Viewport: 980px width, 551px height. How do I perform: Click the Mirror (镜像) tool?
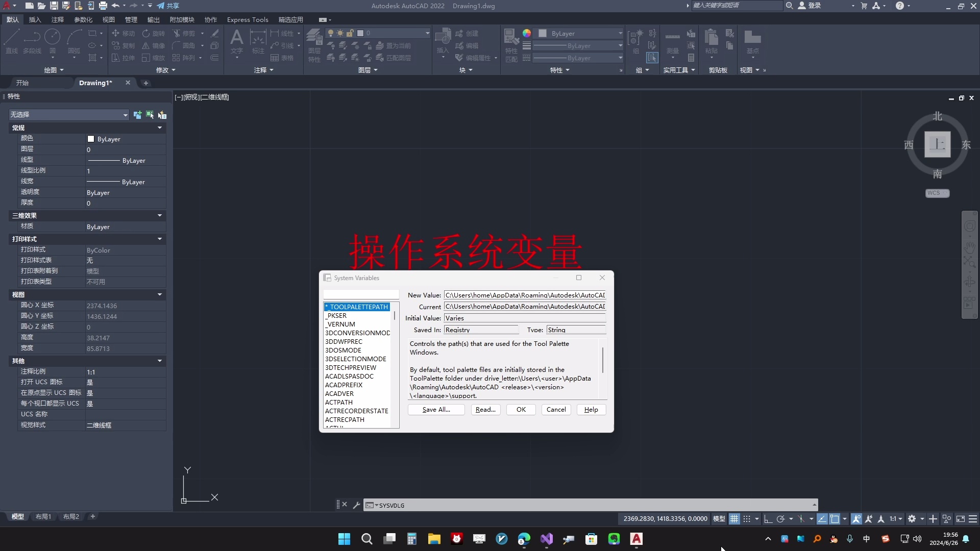pos(154,45)
